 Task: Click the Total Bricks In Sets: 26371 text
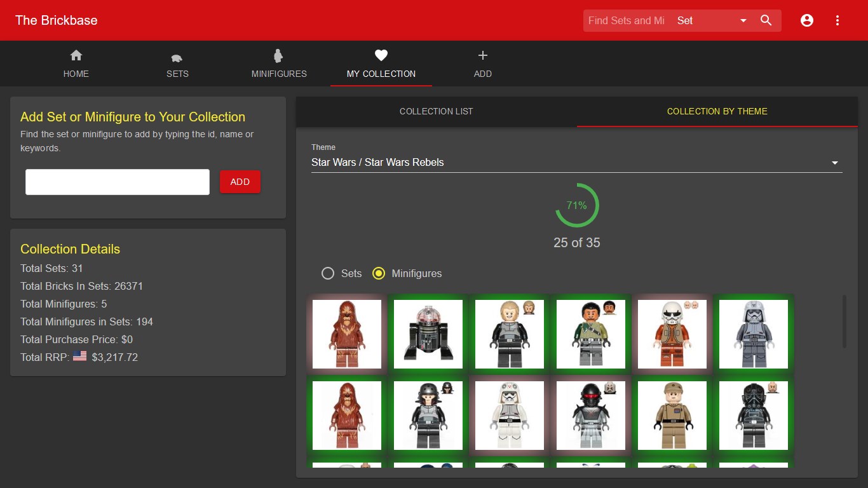[81, 286]
